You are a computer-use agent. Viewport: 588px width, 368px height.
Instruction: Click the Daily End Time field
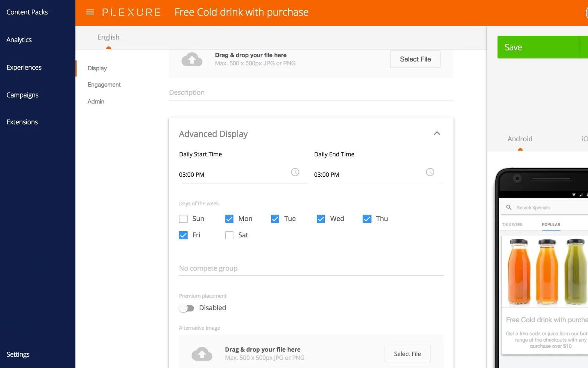(x=379, y=174)
